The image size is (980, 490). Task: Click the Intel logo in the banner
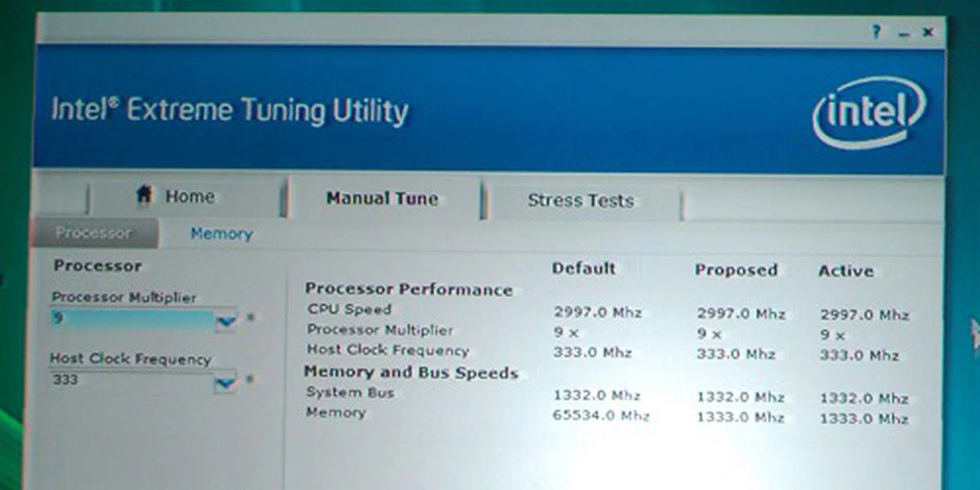coord(869,112)
